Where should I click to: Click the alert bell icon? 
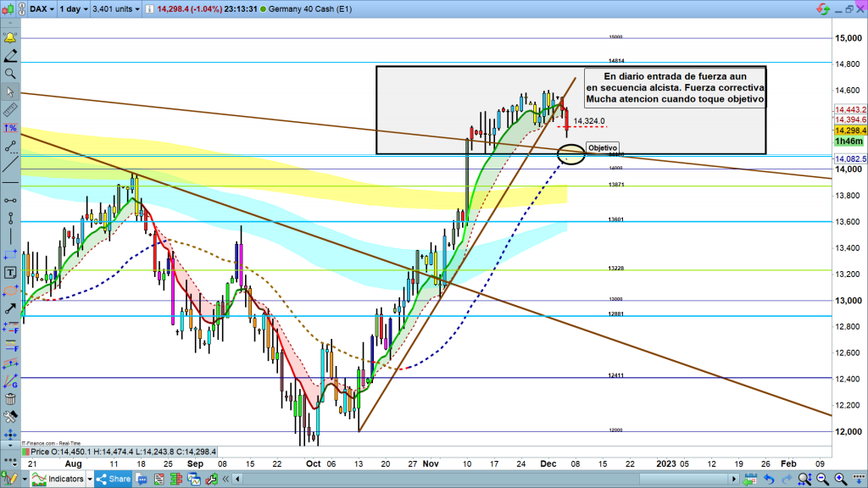(11, 38)
